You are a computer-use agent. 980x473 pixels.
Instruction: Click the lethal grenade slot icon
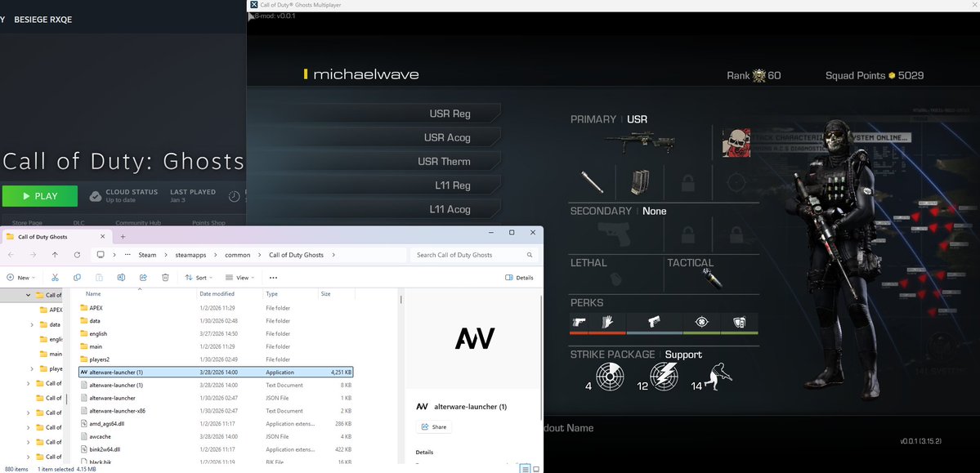pos(615,279)
